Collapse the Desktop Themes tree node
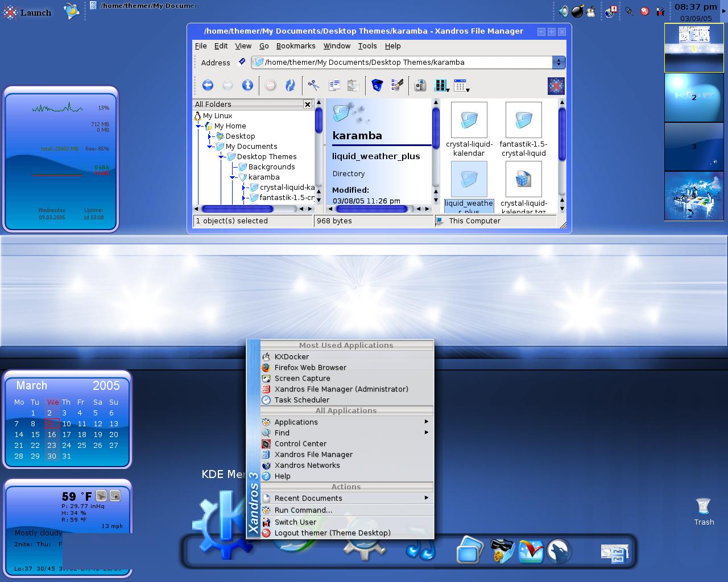728x582 pixels. tap(221, 157)
